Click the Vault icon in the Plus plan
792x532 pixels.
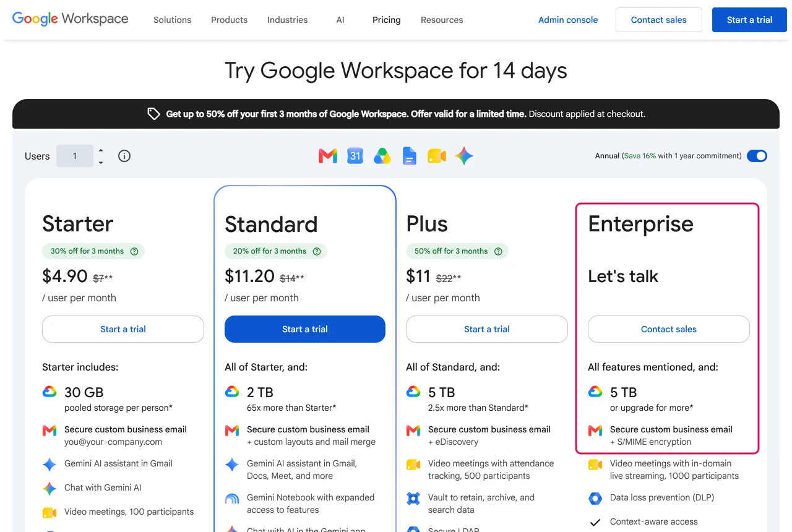(413, 498)
